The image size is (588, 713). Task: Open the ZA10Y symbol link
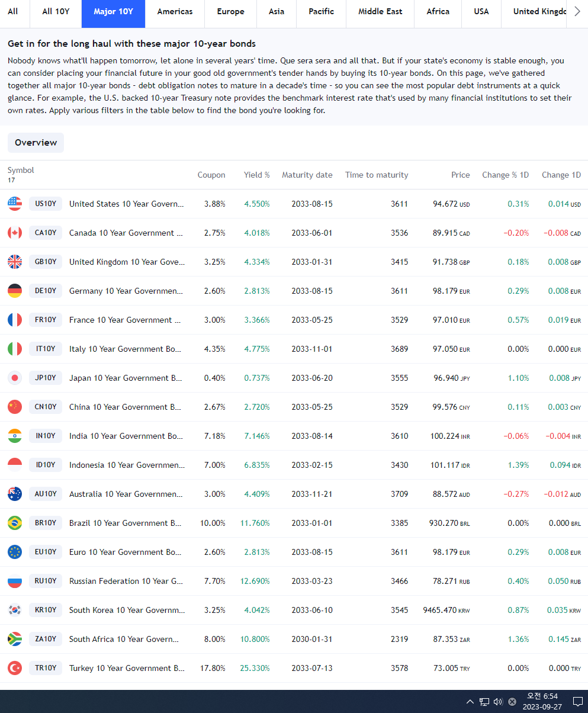coord(46,639)
